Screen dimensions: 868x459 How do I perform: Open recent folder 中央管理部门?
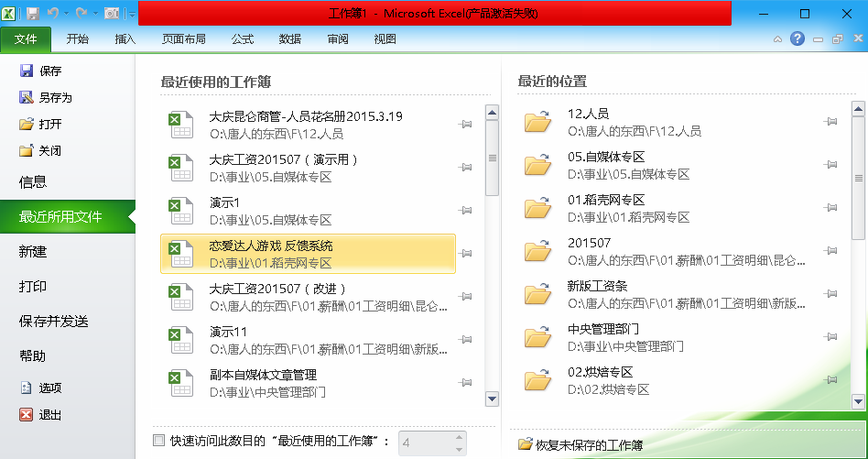pyautogui.click(x=668, y=337)
